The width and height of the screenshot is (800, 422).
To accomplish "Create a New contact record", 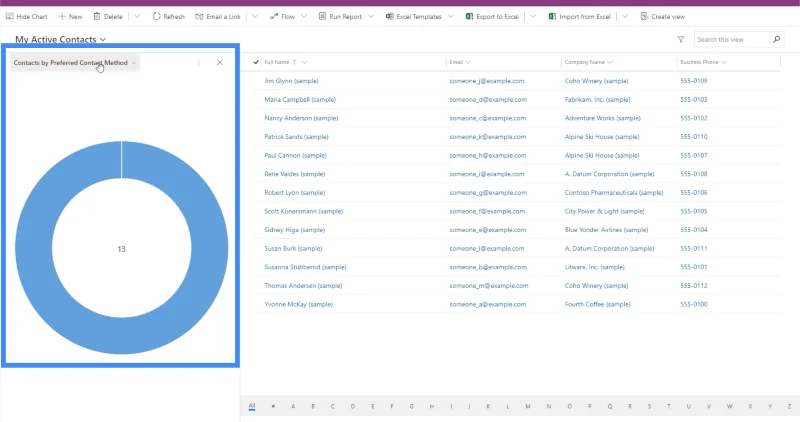I will 70,16.
